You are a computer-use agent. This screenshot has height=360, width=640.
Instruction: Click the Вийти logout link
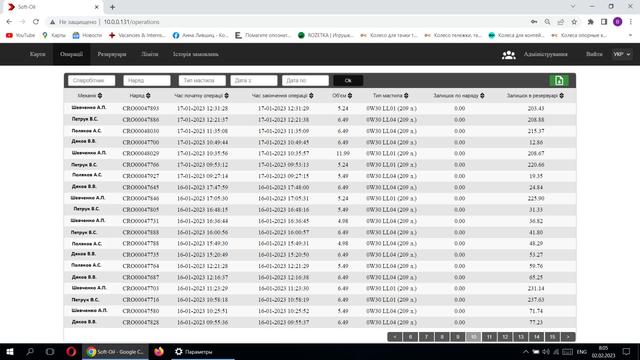594,54
